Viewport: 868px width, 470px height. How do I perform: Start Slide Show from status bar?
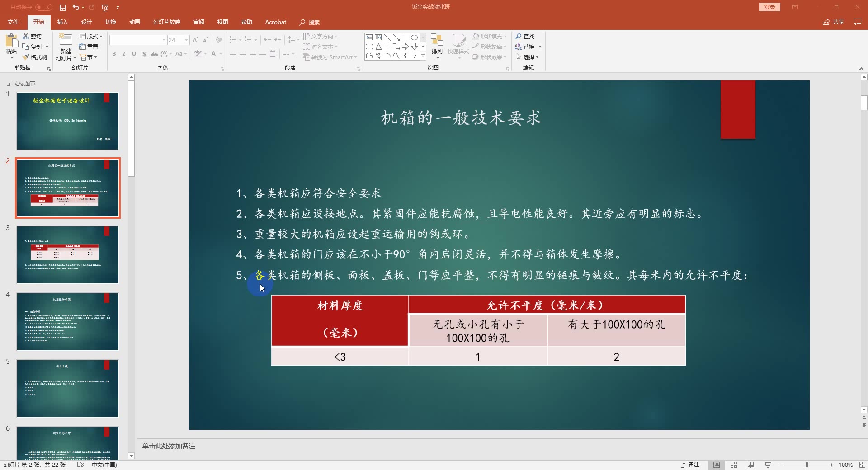(x=768, y=465)
